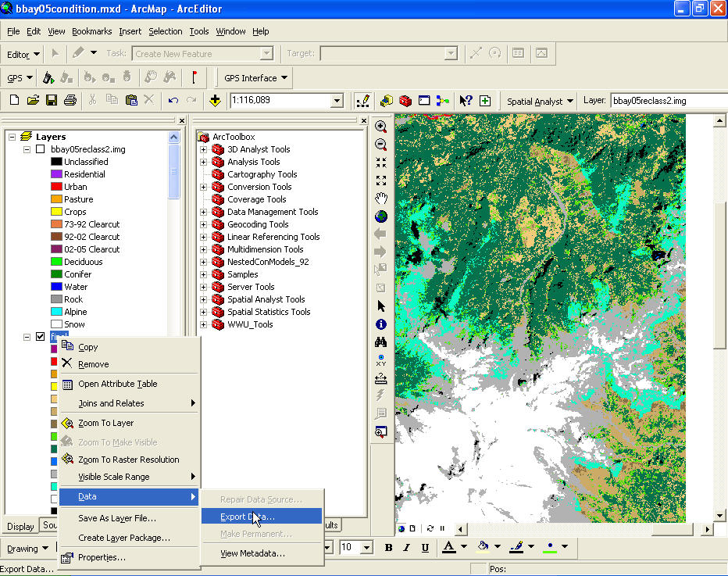Click the map's vertical scrollbar down arrow
This screenshot has width=728, height=576.
tap(719, 515)
